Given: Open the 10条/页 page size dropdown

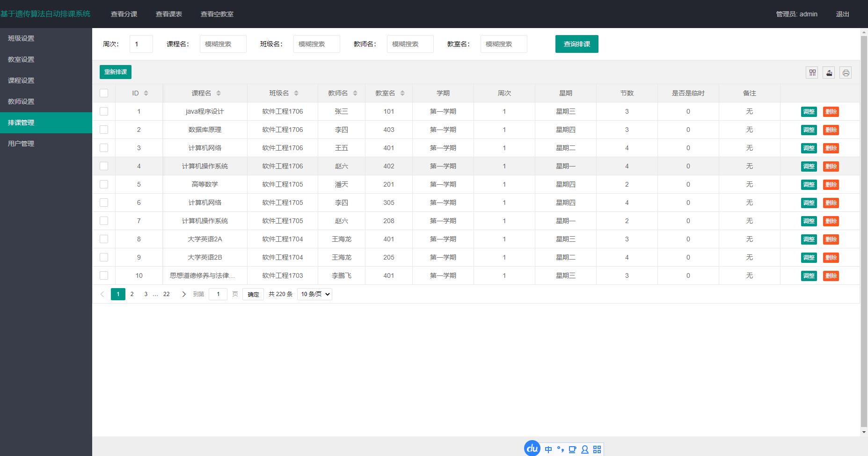Looking at the screenshot, I should 314,294.
